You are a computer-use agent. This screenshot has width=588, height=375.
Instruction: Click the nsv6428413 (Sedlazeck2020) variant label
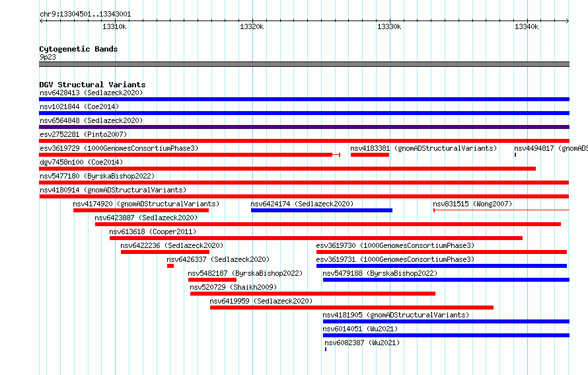(x=91, y=93)
